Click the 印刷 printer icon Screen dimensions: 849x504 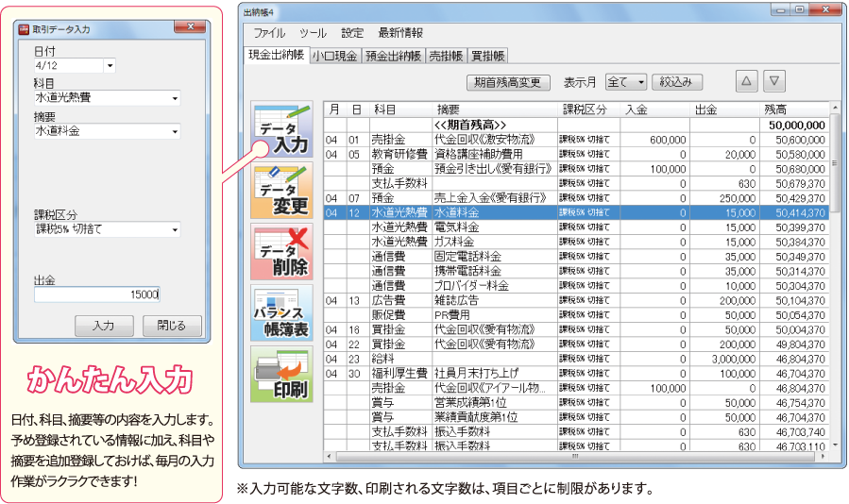[282, 374]
